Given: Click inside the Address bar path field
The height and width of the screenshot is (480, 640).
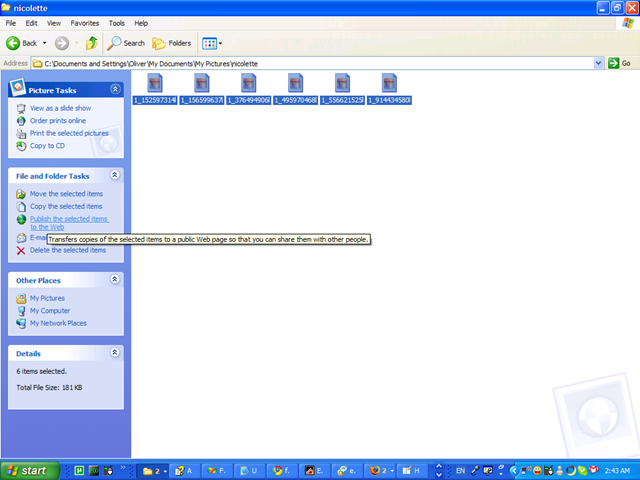Looking at the screenshot, I should click(312, 63).
